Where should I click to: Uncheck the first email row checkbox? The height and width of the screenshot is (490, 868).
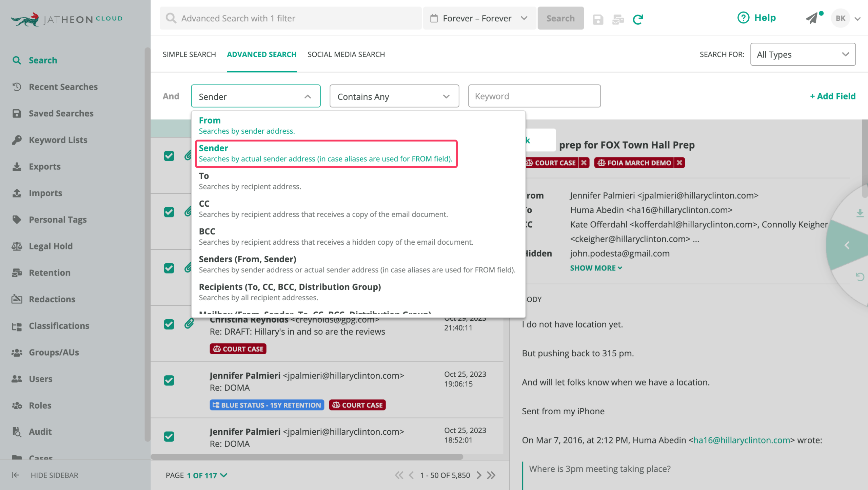pos(169,156)
